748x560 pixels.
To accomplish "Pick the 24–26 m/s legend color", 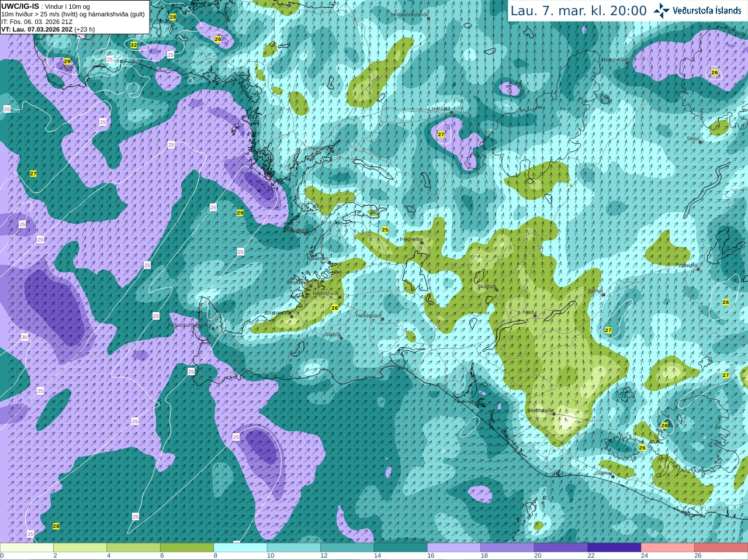I will 668,548.
